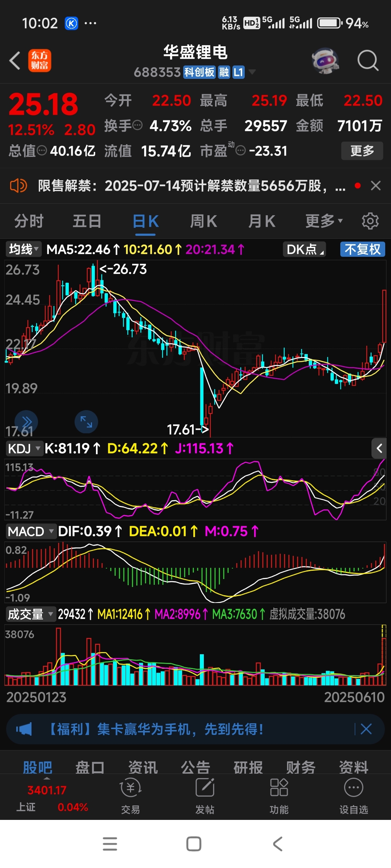This screenshot has height=868, width=391.
Task: Open the 成交量 indicator dropdown
Action: pos(31,614)
